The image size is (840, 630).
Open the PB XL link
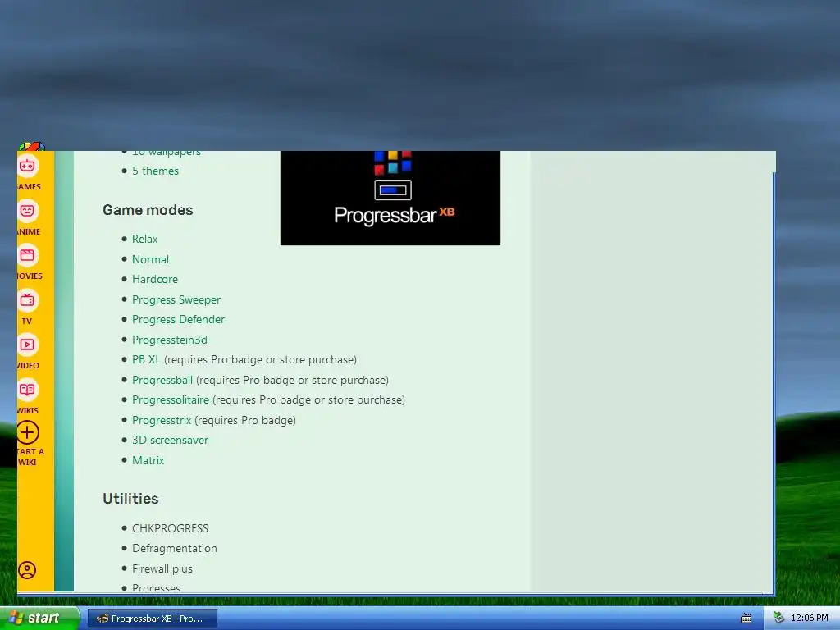tap(146, 359)
